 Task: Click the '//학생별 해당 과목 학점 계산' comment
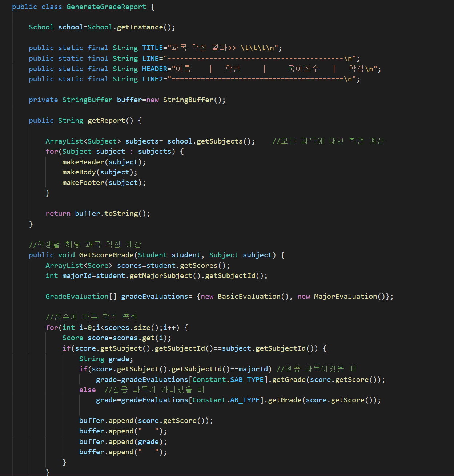pyautogui.click(x=85, y=245)
